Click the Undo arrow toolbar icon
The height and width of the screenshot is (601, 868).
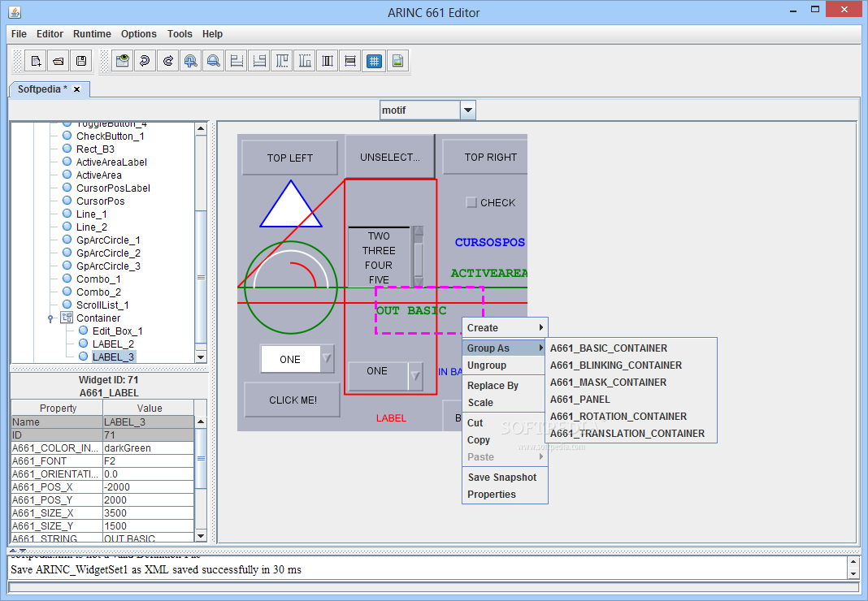(145, 61)
